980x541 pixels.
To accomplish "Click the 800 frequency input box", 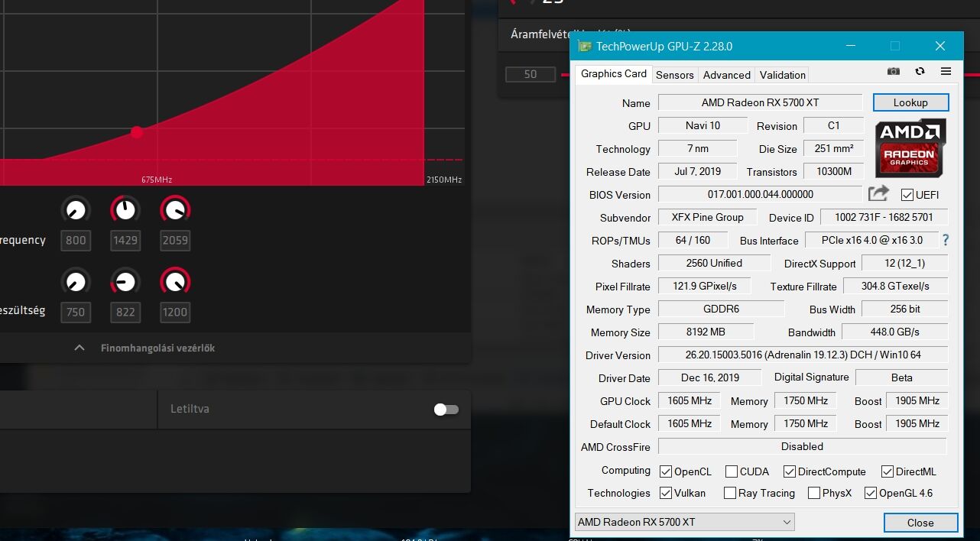I will 76,240.
